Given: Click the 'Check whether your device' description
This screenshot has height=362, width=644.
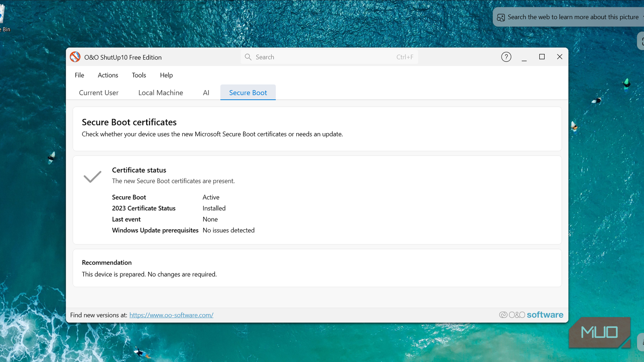Looking at the screenshot, I should (x=213, y=134).
